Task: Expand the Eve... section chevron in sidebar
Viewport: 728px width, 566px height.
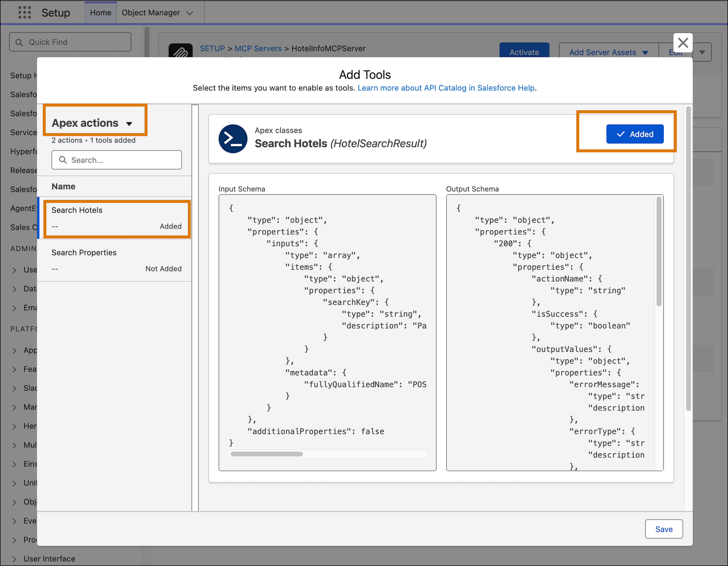Action: (14, 521)
